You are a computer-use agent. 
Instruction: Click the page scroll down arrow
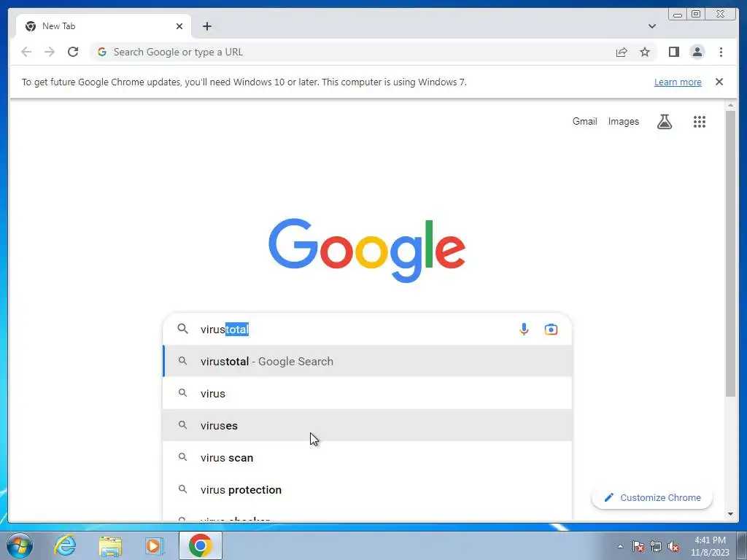(730, 514)
